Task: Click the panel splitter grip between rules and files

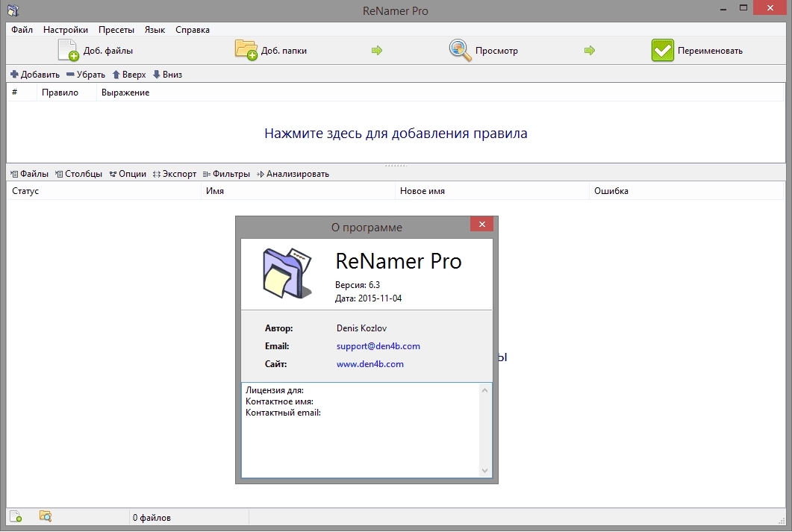Action: [x=396, y=165]
